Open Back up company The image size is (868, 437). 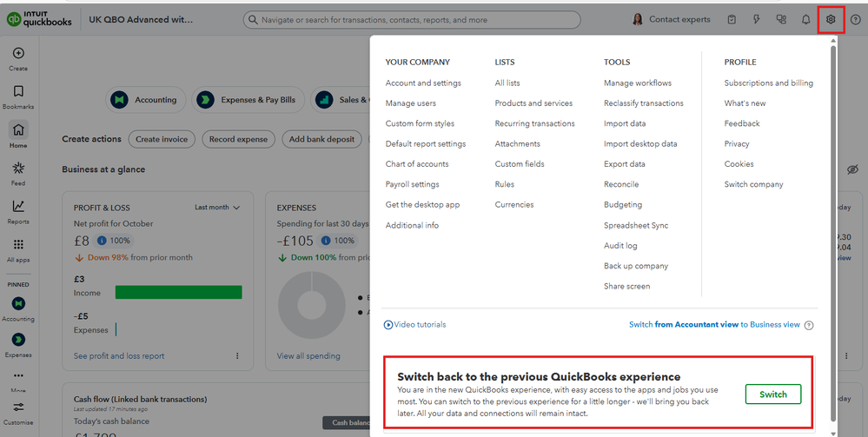pyautogui.click(x=636, y=266)
